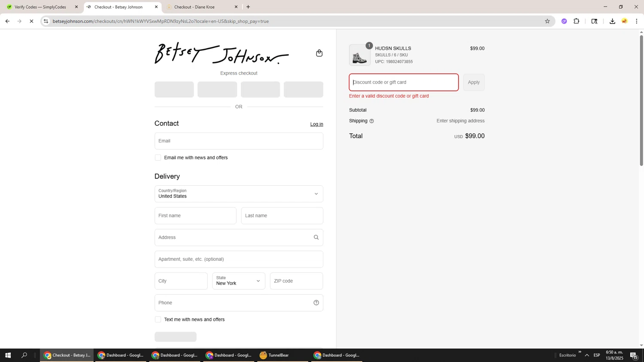Close the Verify Codes SimplyCodes tab

pyautogui.click(x=76, y=7)
